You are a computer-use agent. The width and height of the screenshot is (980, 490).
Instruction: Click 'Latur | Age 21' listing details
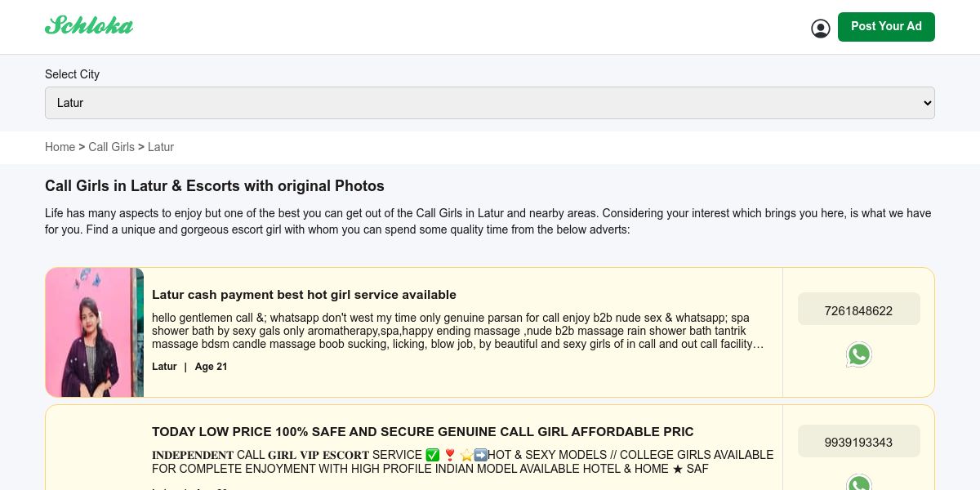pyautogui.click(x=189, y=367)
